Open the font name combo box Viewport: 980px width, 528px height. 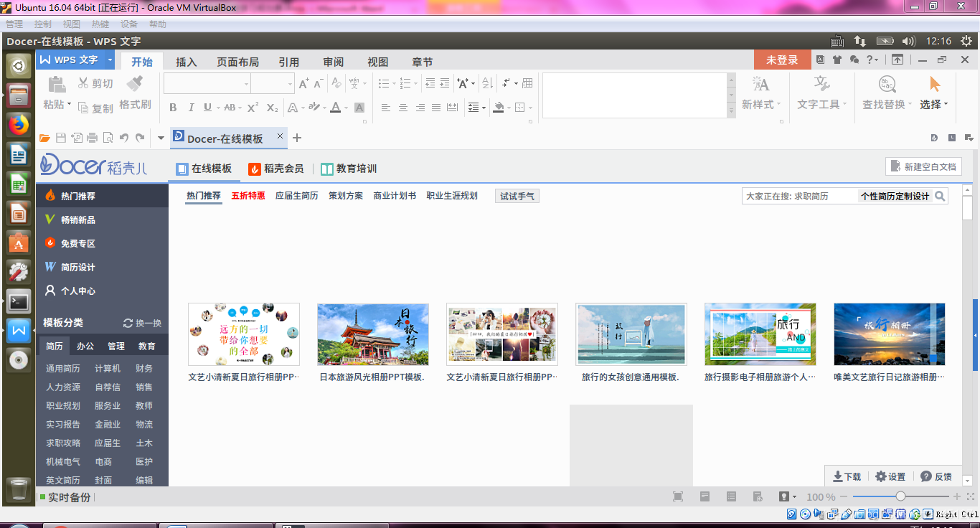207,84
